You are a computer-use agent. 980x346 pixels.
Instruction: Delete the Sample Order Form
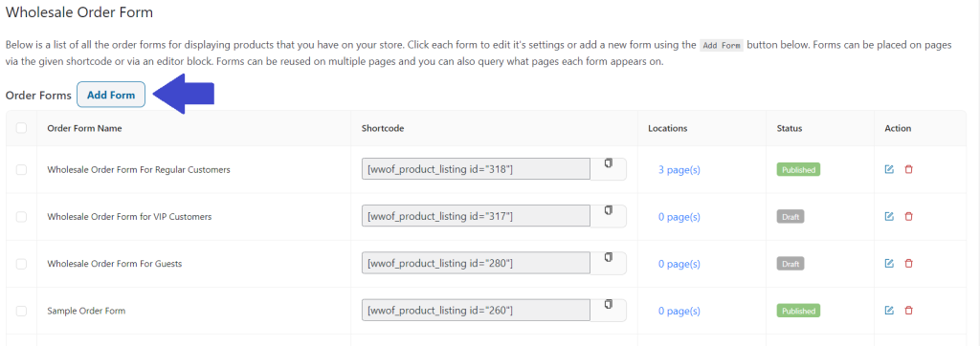[909, 311]
